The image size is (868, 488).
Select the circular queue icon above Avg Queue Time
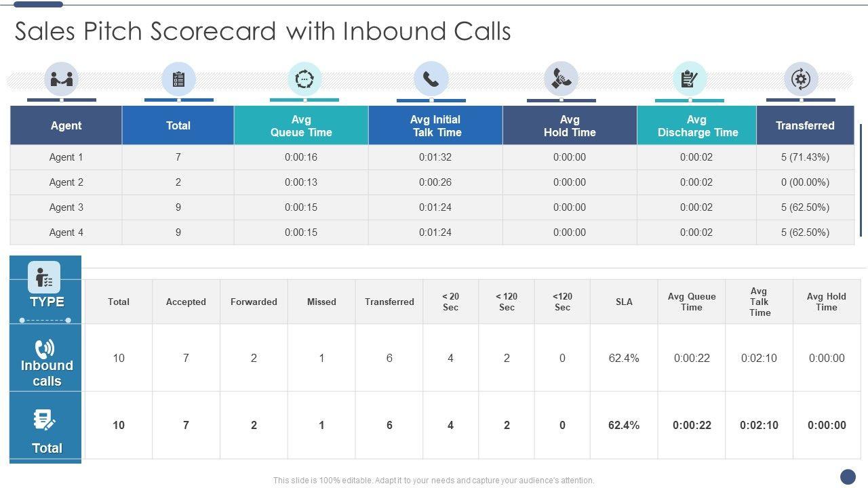pyautogui.click(x=304, y=79)
